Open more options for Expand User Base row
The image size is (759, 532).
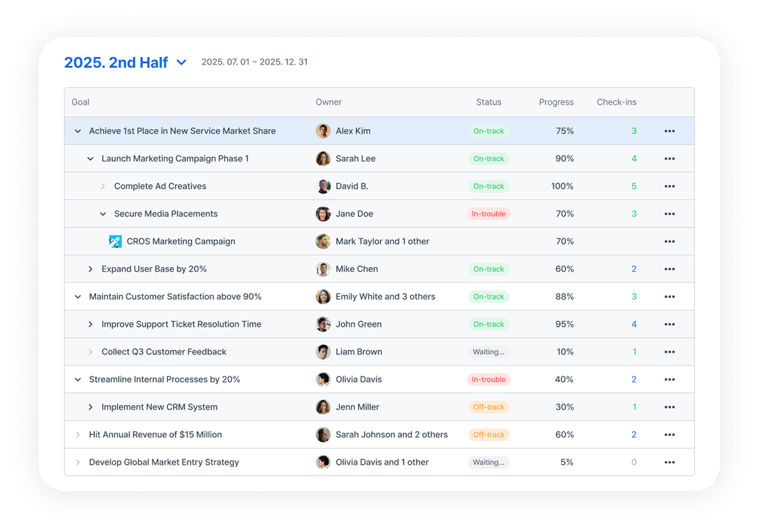point(669,269)
